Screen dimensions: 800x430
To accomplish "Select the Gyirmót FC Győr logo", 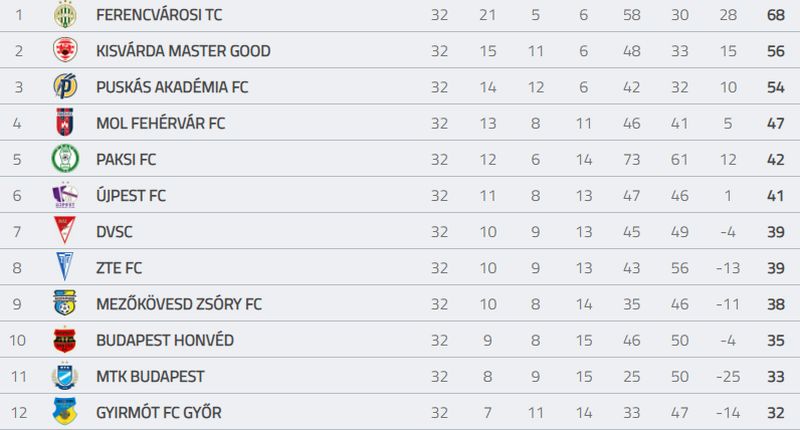I will tap(65, 411).
